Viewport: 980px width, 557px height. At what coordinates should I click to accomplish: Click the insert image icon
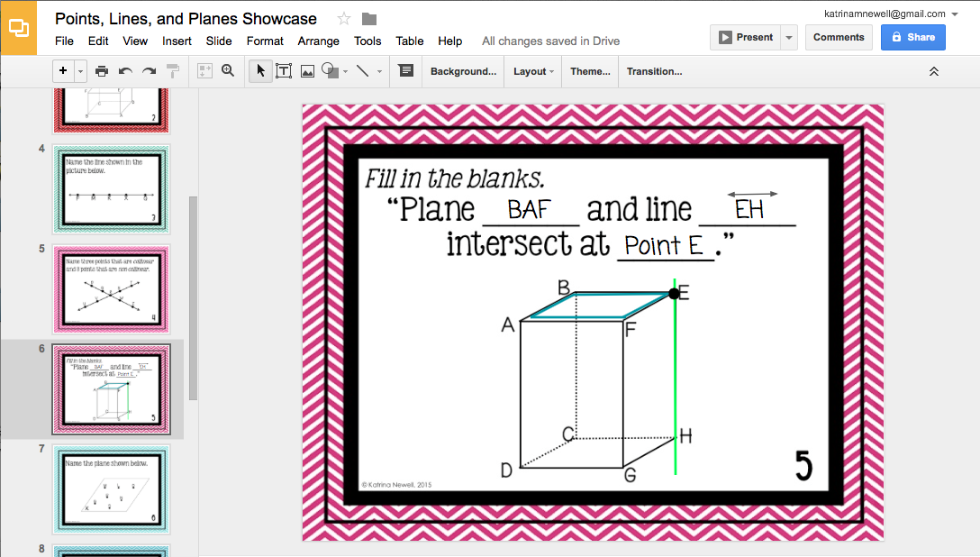[307, 71]
